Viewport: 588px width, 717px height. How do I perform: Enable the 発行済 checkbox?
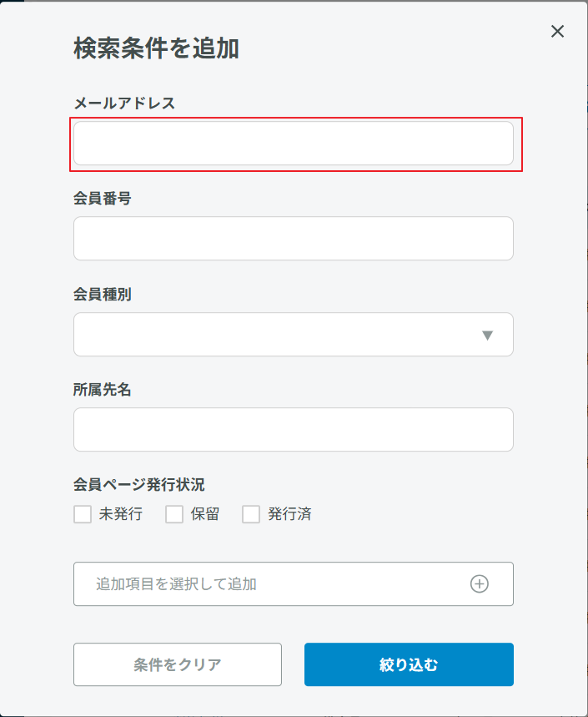point(251,514)
